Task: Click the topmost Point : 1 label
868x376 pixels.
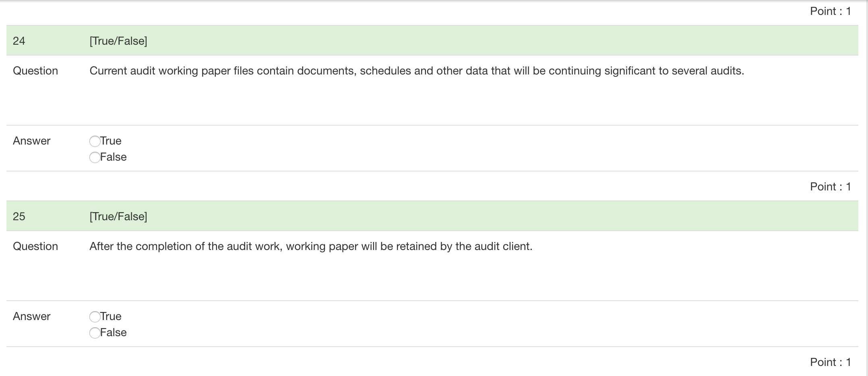Action: [831, 11]
